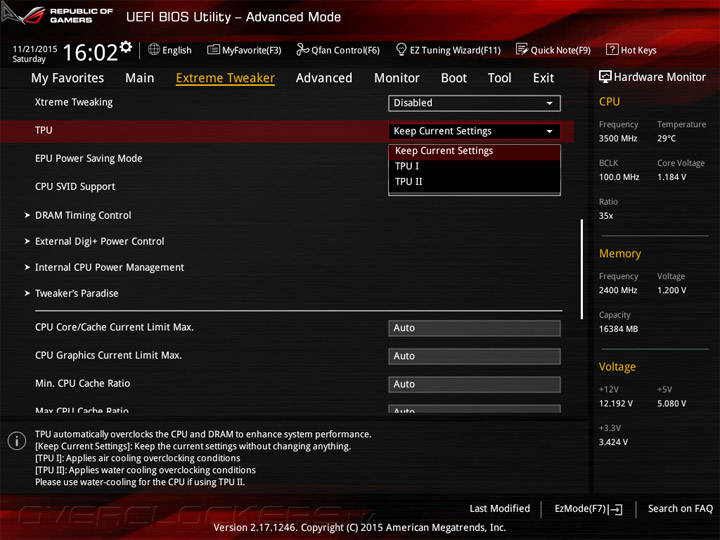Click the Quick Note notepad icon
The height and width of the screenshot is (540, 720).
point(522,49)
